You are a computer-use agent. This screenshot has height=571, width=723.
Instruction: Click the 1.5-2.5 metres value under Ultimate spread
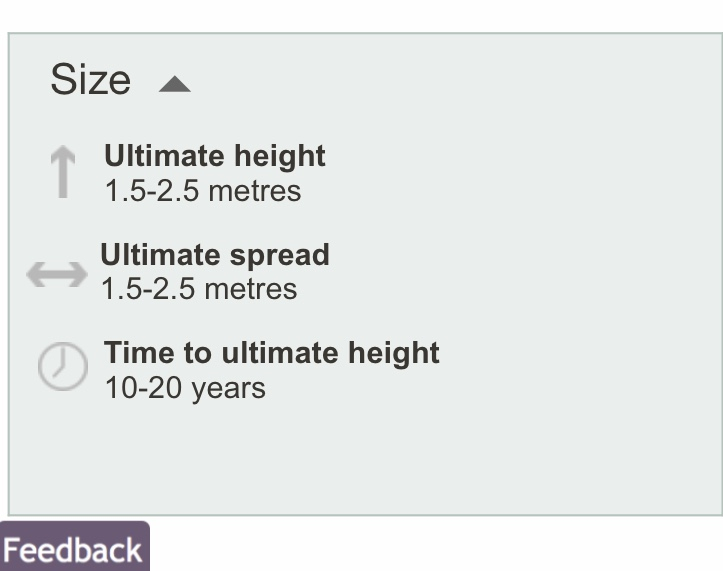tap(198, 290)
